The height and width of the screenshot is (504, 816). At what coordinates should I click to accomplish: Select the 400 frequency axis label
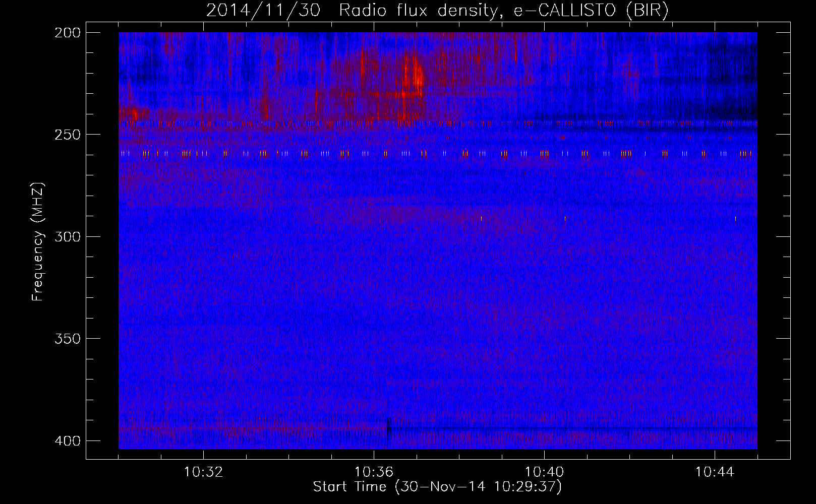67,441
